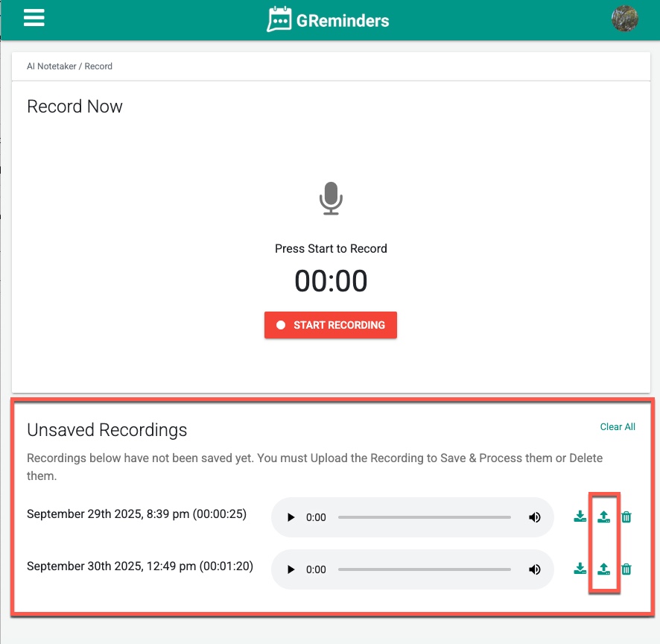The width and height of the screenshot is (660, 644).
Task: Click the GReminders logo
Action: point(329,20)
